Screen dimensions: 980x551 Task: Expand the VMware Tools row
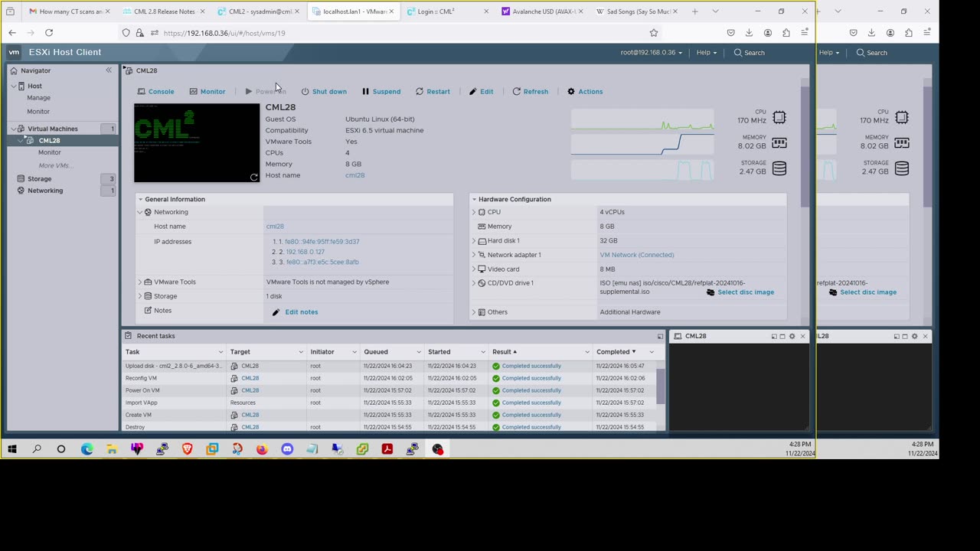tap(140, 282)
